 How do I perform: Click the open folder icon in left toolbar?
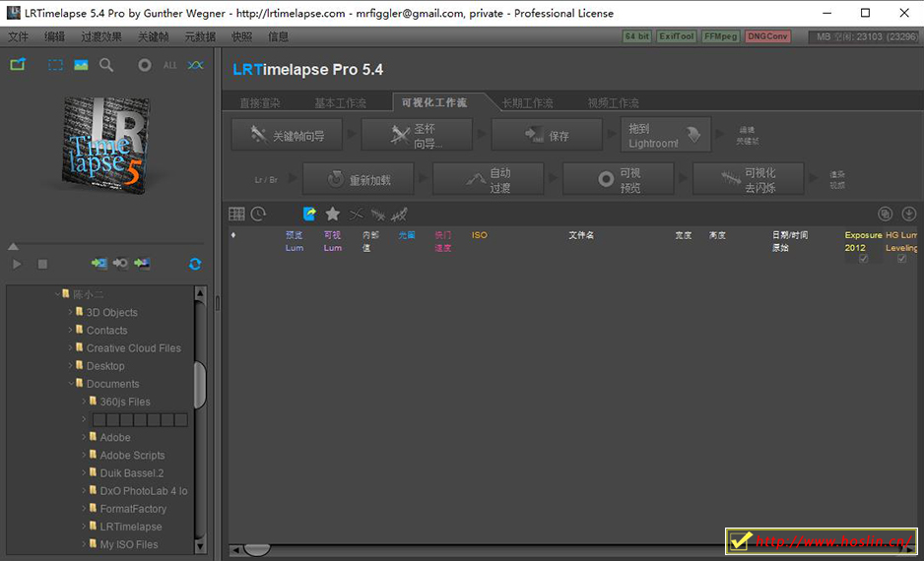point(18,64)
